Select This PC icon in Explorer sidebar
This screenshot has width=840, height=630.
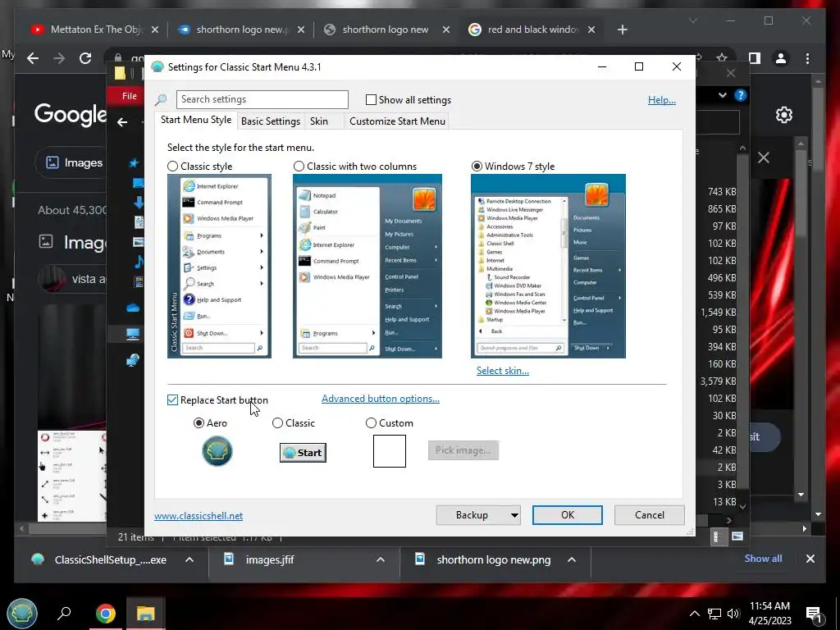click(x=133, y=334)
